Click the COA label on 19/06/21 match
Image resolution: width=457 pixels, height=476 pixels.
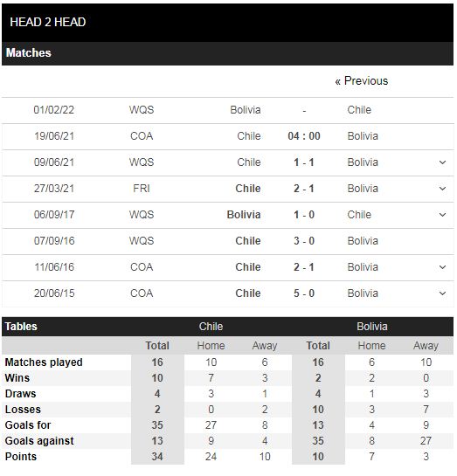(x=142, y=136)
